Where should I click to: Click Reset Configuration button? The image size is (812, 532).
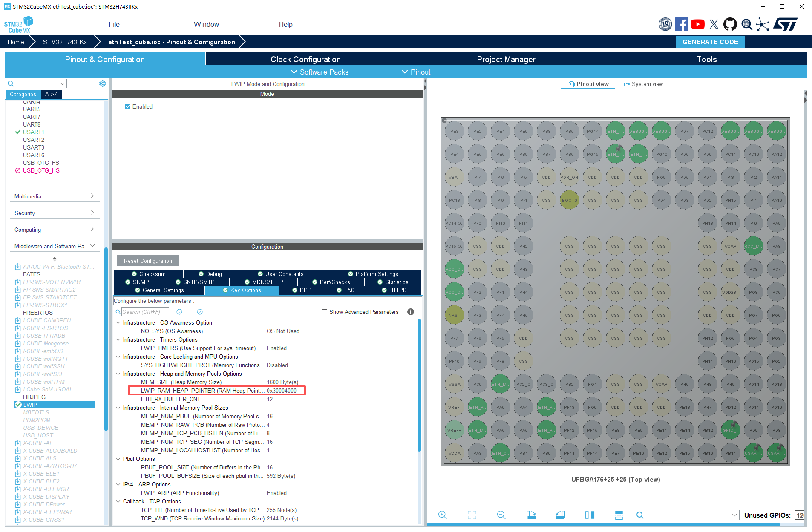(x=148, y=261)
